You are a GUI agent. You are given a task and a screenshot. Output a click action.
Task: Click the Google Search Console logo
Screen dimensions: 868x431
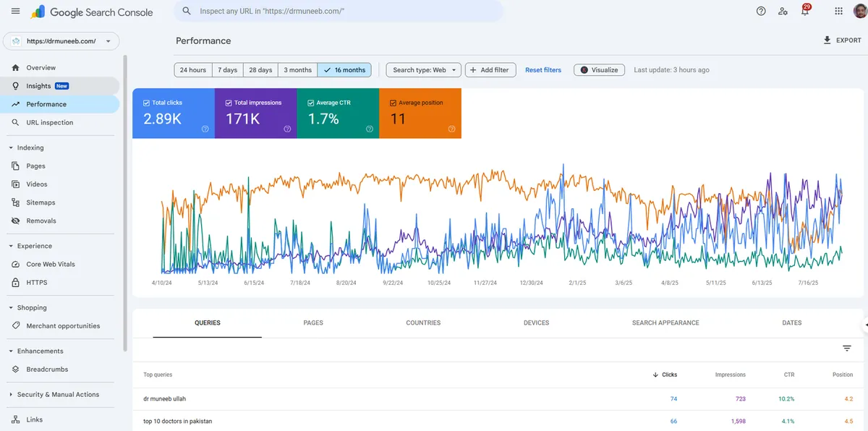click(92, 12)
